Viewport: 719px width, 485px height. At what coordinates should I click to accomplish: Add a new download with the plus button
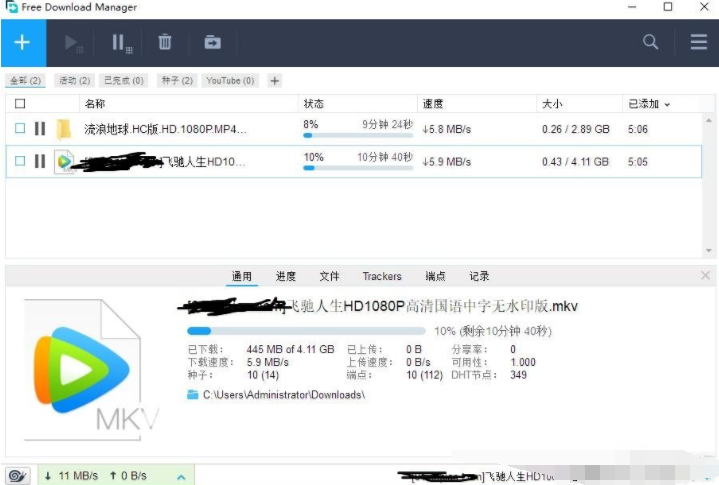click(22, 43)
